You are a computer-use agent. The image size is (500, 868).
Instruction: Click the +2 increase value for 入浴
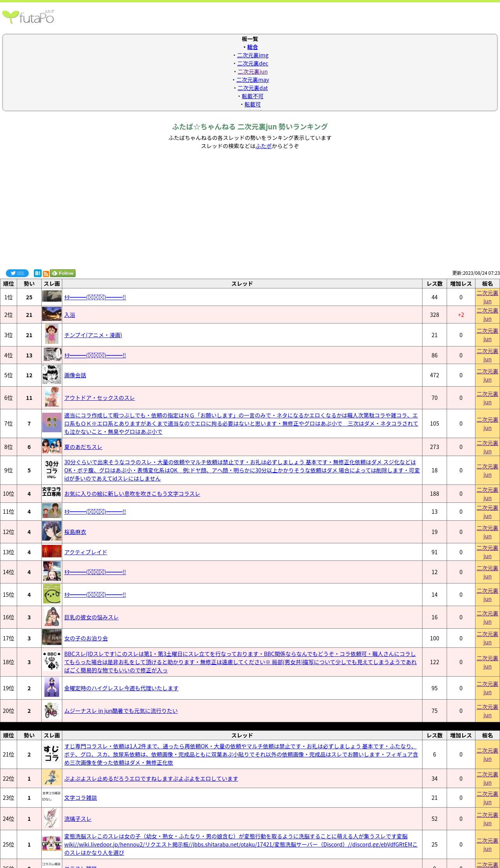461,315
